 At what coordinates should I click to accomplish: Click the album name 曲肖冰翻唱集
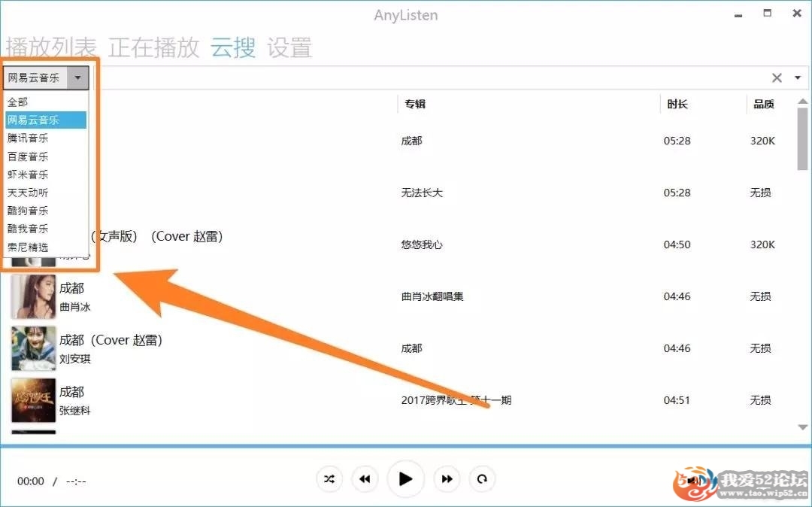432,296
